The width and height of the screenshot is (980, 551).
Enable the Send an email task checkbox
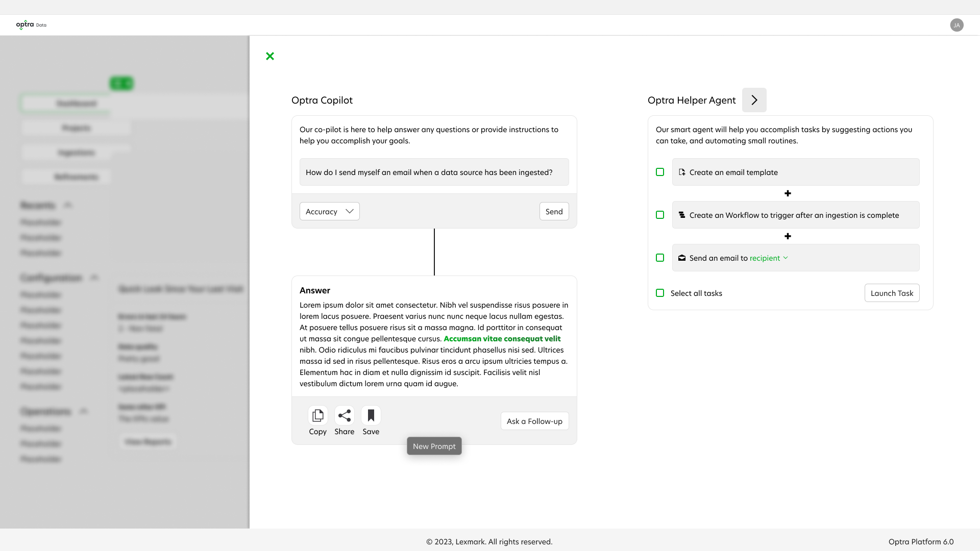[x=660, y=258]
